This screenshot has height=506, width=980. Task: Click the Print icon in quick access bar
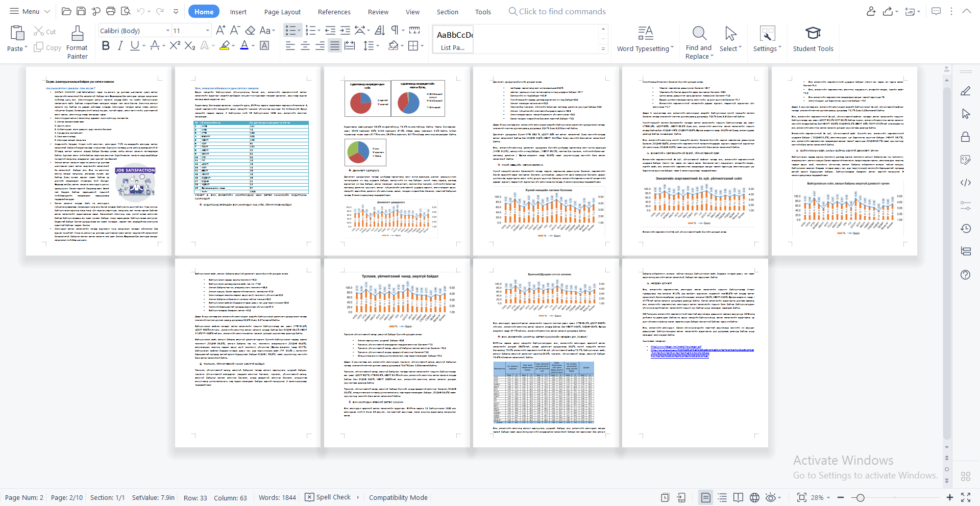click(111, 11)
